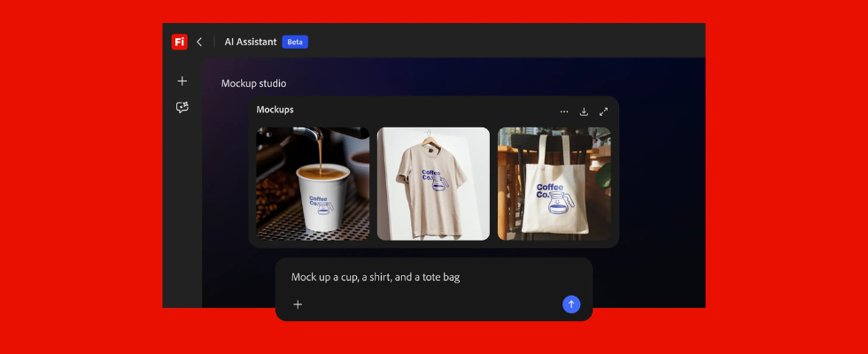Expand the Mockups card to fullscreen
868x354 pixels.
(x=603, y=112)
